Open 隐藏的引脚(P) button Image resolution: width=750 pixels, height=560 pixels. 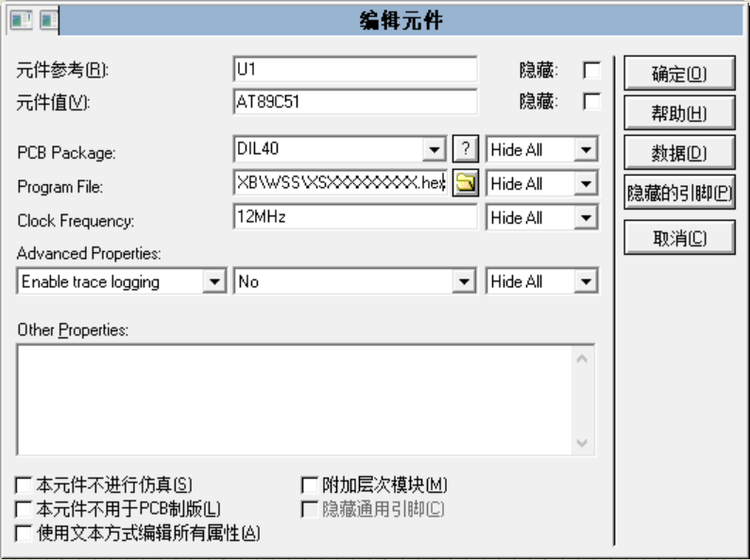(x=679, y=193)
